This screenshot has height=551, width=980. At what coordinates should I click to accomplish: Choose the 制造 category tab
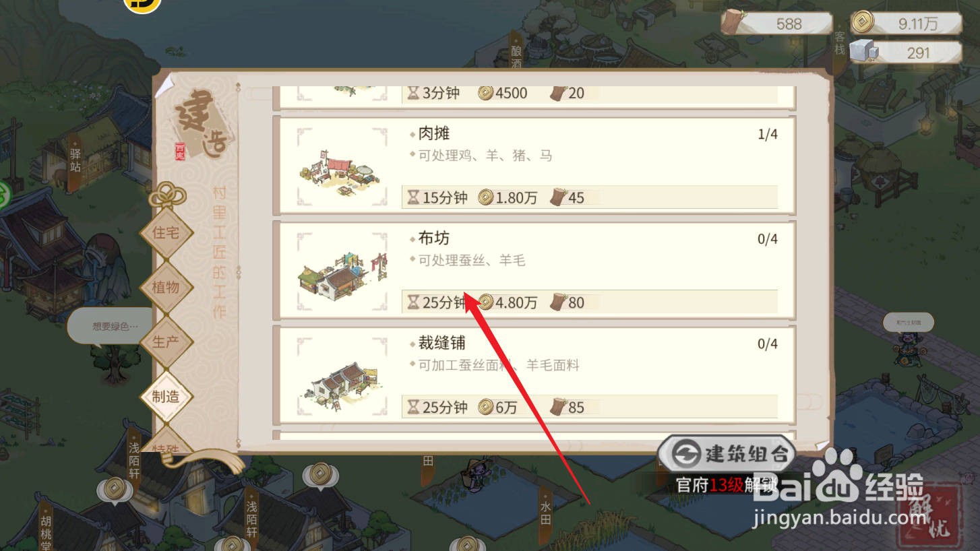(x=166, y=397)
